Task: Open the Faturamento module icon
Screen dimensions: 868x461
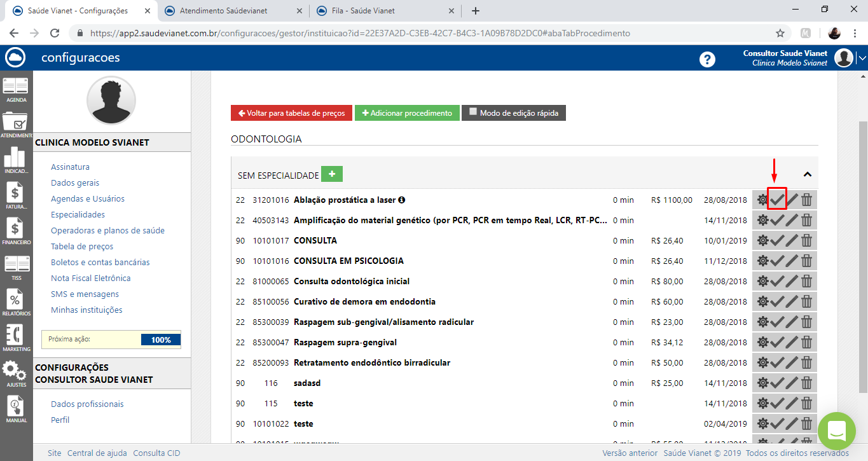Action: 16,196
